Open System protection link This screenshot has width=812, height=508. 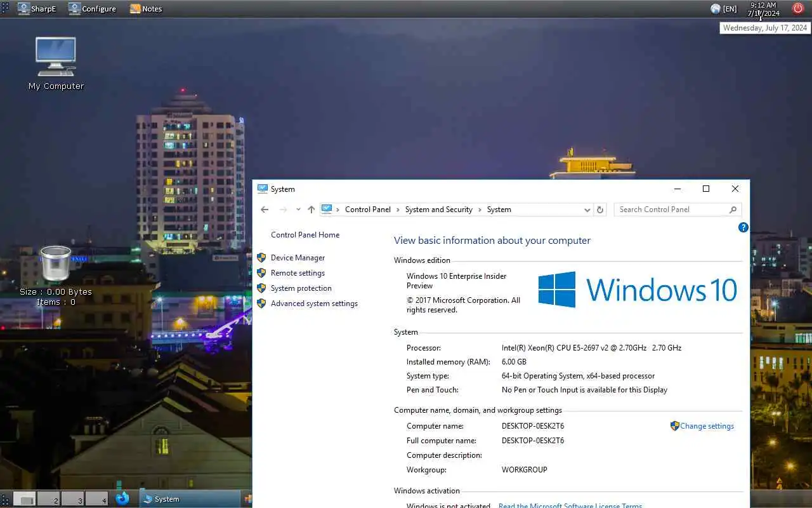(x=301, y=288)
